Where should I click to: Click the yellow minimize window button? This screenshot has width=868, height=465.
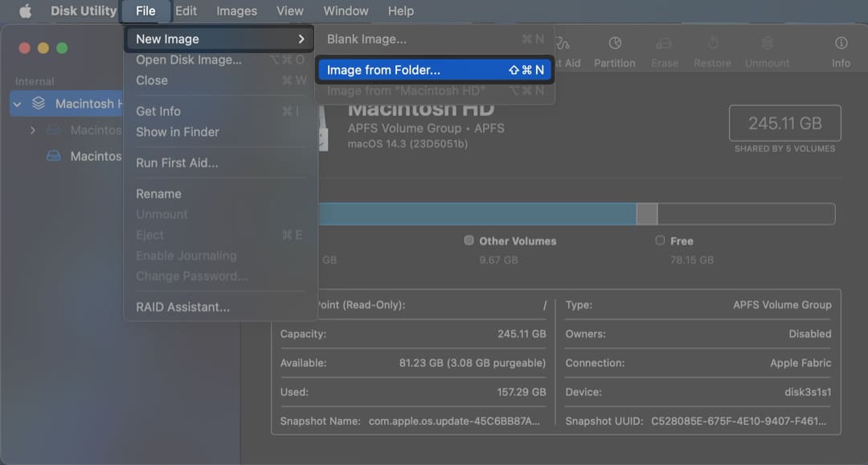click(x=43, y=48)
